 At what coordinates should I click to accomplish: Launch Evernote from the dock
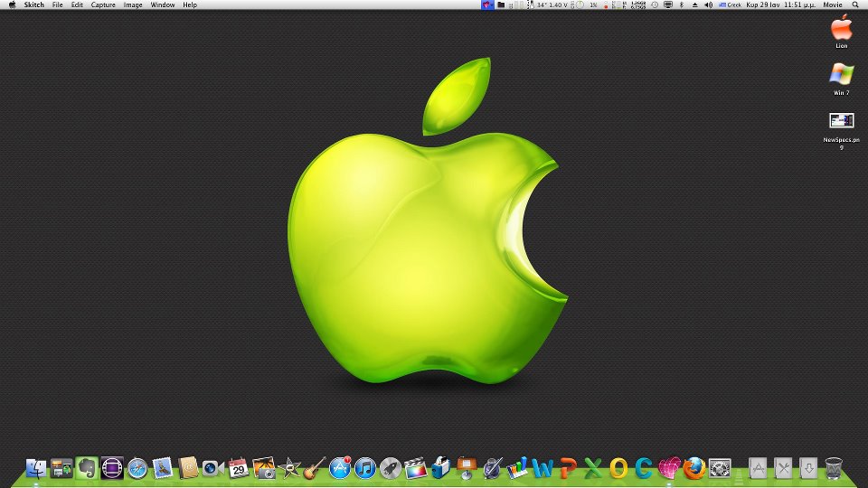[87, 469]
